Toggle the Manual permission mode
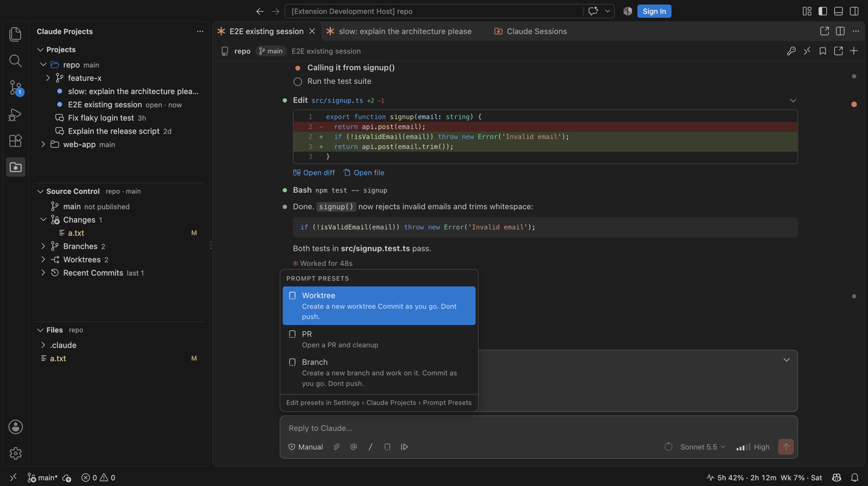868x486 pixels. (x=306, y=447)
